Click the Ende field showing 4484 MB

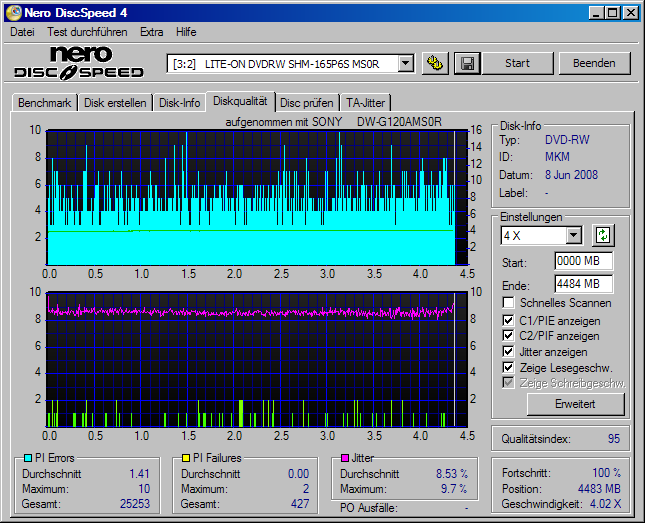tap(584, 284)
